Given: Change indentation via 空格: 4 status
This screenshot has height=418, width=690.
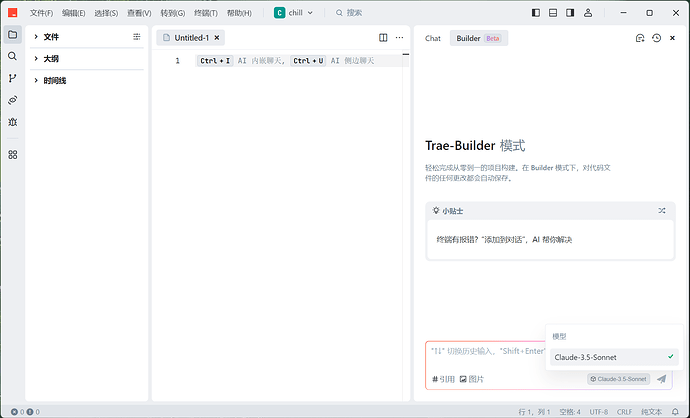Looking at the screenshot, I should (x=570, y=412).
